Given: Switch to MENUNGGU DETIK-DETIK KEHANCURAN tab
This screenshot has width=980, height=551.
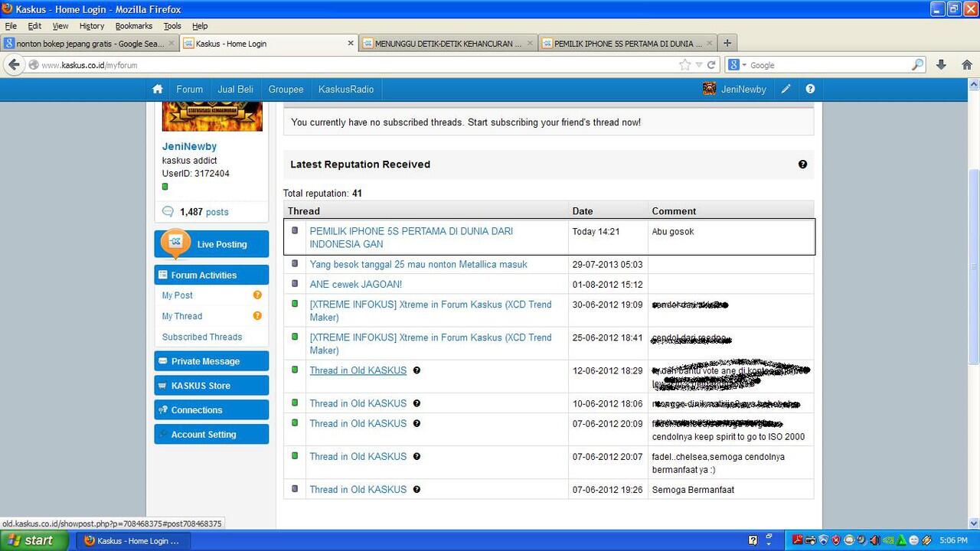Looking at the screenshot, I should pos(448,44).
